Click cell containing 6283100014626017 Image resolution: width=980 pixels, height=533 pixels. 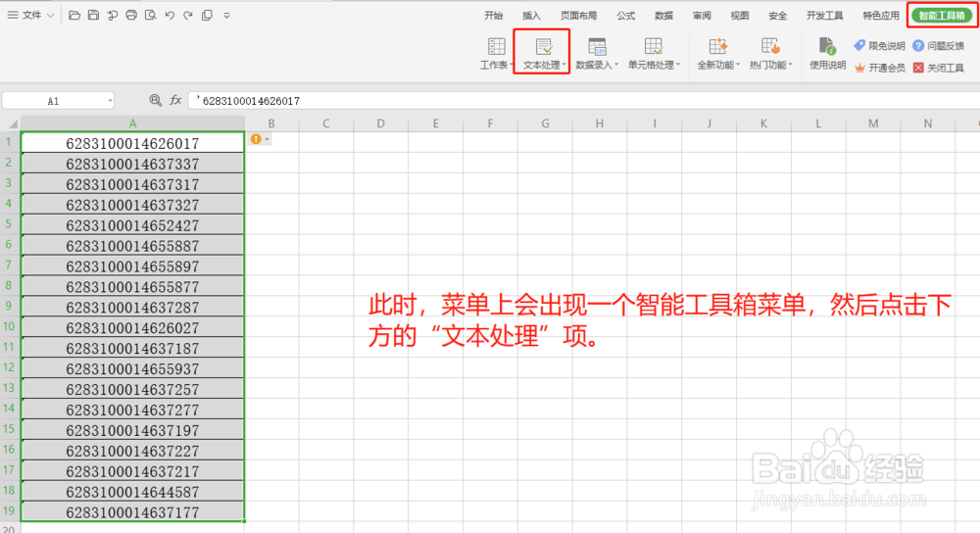pos(132,143)
